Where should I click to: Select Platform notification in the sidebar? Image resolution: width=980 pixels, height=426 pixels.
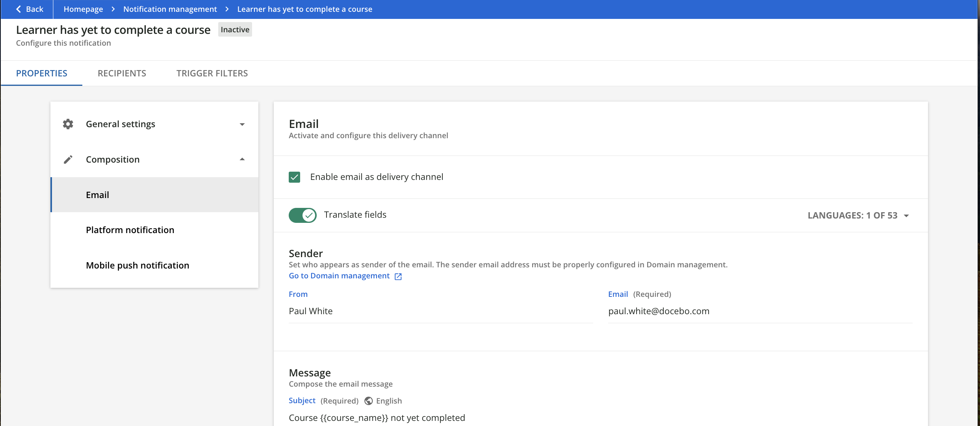[154, 230]
